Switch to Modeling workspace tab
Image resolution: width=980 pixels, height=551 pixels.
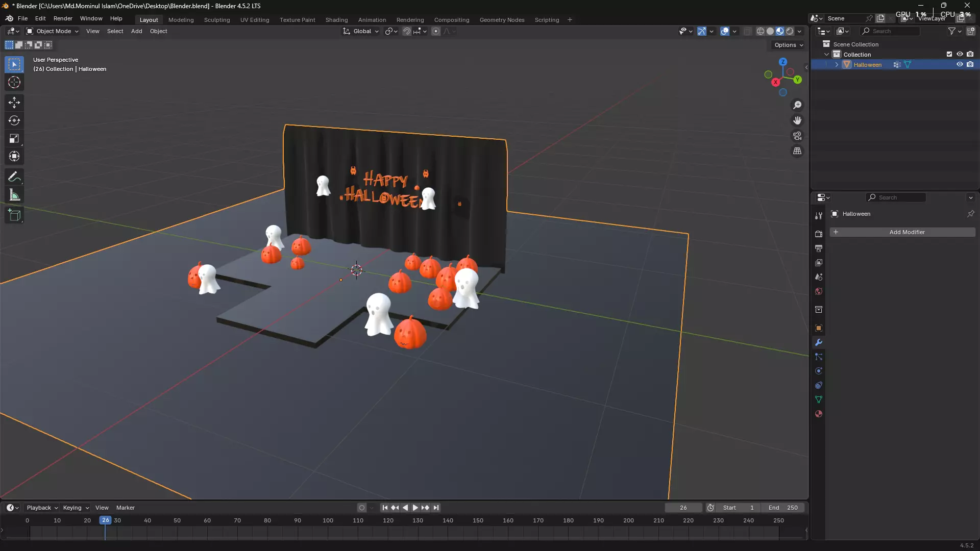(181, 20)
